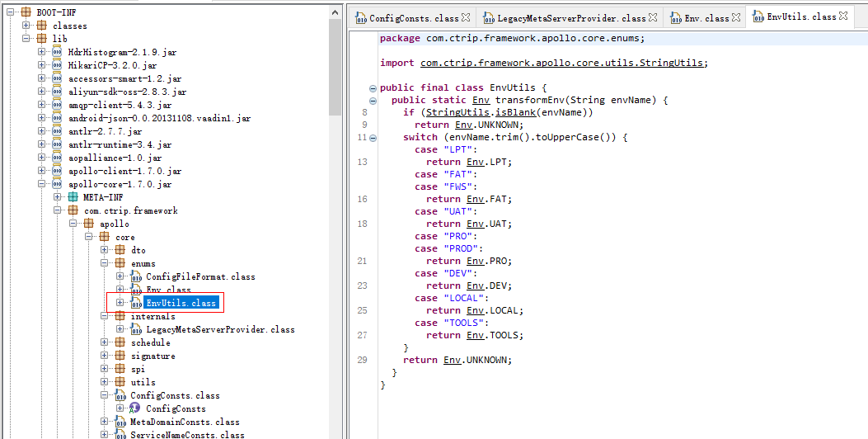Screen dimensions: 868x439
Task: Collapse the lib folder node
Action: pos(26,39)
